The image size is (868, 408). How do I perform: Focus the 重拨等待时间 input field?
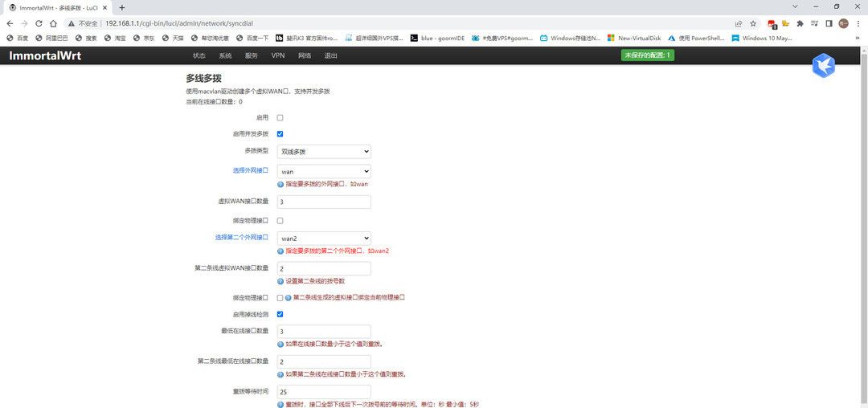(324, 392)
